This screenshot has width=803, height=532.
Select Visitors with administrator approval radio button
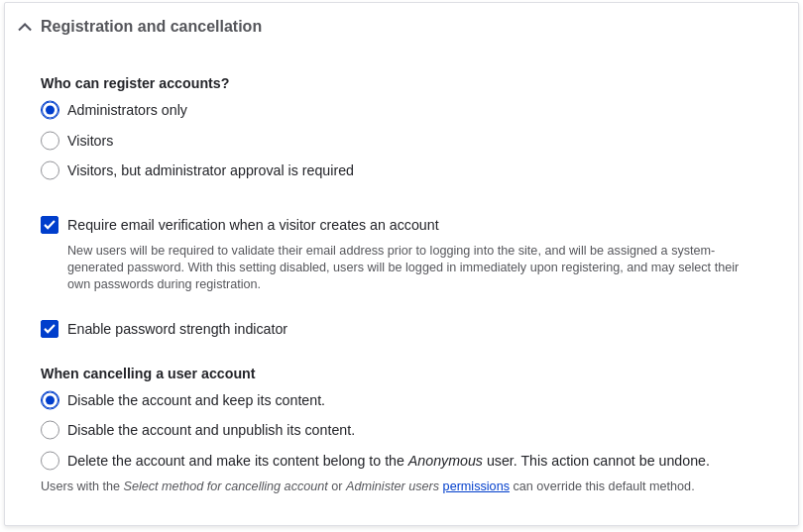(x=50, y=170)
